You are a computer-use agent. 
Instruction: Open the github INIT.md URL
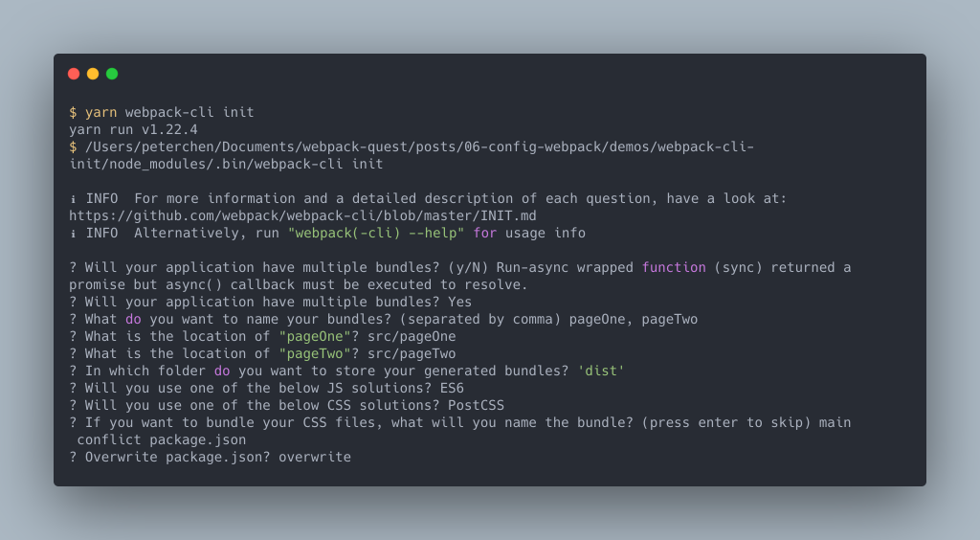click(302, 215)
